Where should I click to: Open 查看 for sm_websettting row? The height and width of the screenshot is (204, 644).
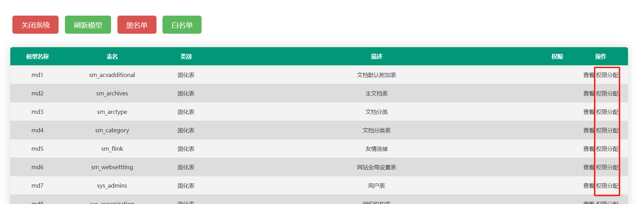(588, 167)
